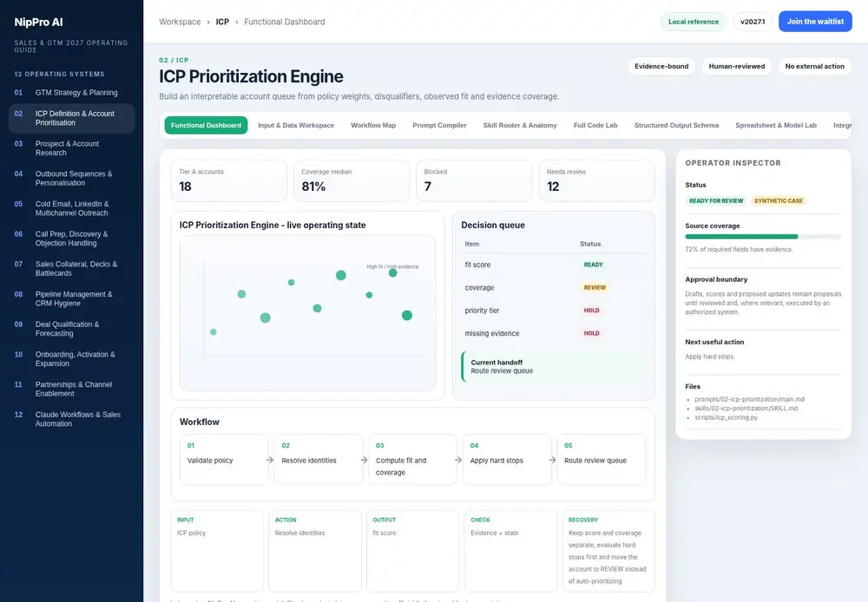
Task: Open Sales Collateral, Decks & Battlecards
Action: point(71,268)
